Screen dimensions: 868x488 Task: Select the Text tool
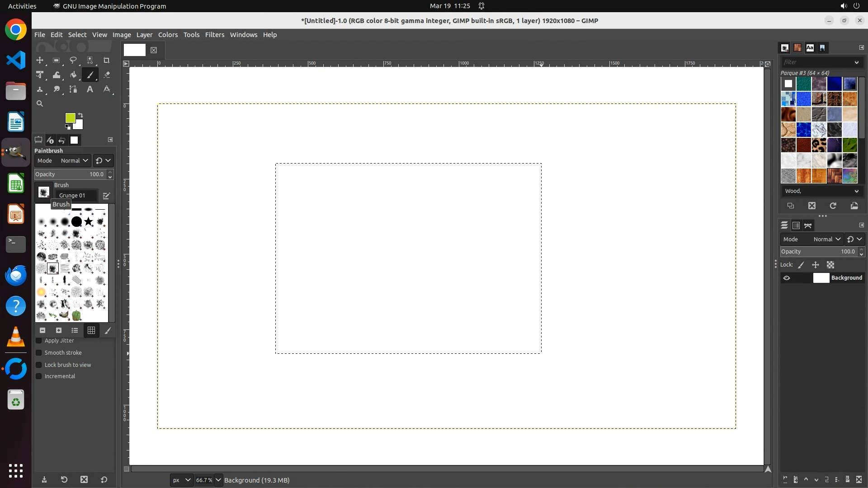click(x=90, y=89)
